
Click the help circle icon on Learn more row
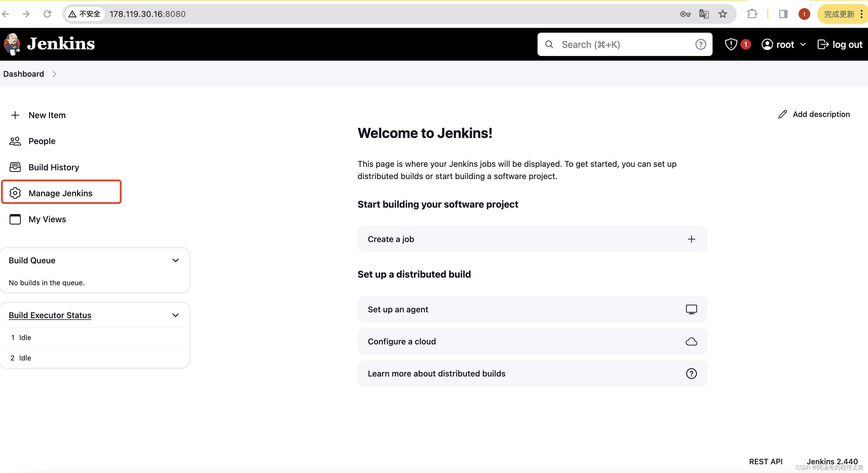[691, 374]
